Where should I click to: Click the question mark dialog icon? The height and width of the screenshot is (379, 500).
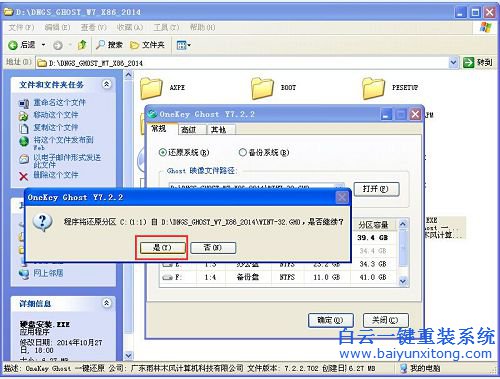(x=42, y=223)
